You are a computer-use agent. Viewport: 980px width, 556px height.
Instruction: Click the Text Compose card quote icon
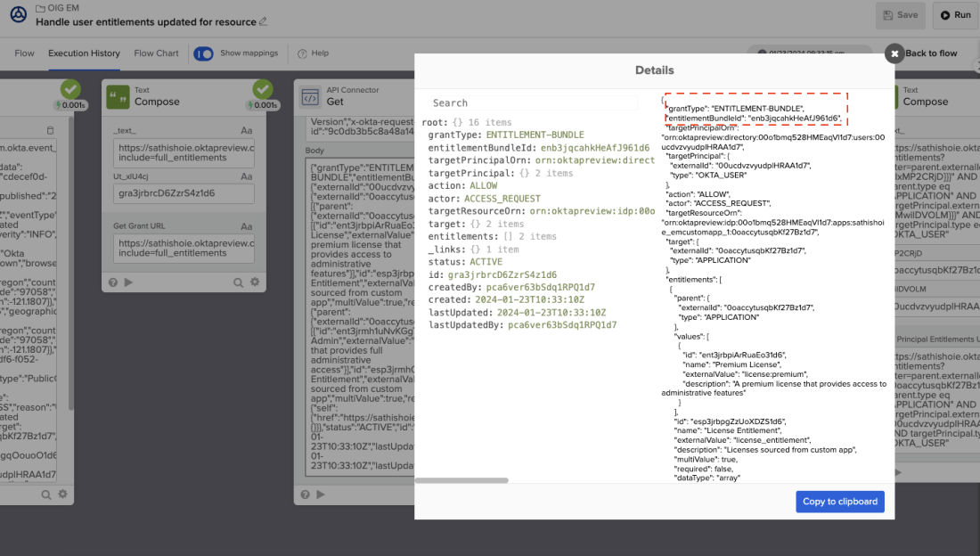coord(118,96)
